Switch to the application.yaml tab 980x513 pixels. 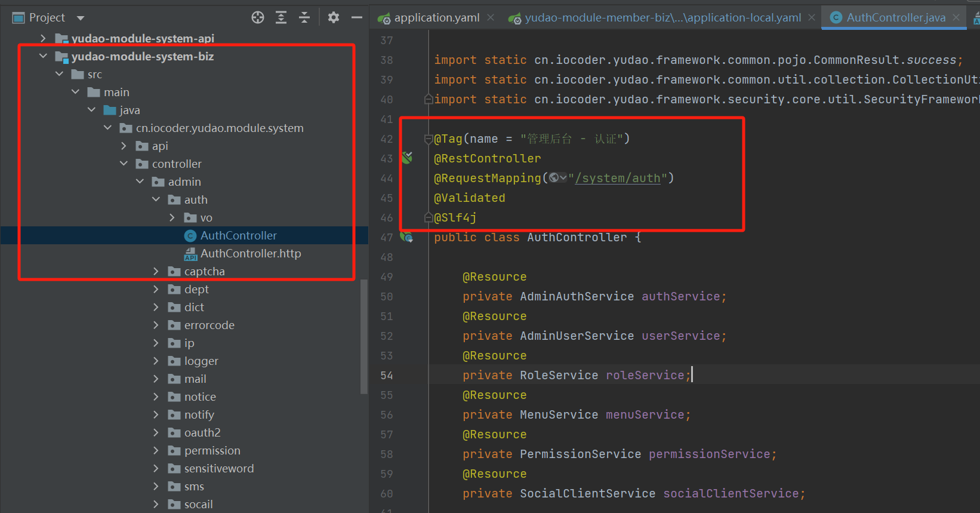tap(436, 18)
